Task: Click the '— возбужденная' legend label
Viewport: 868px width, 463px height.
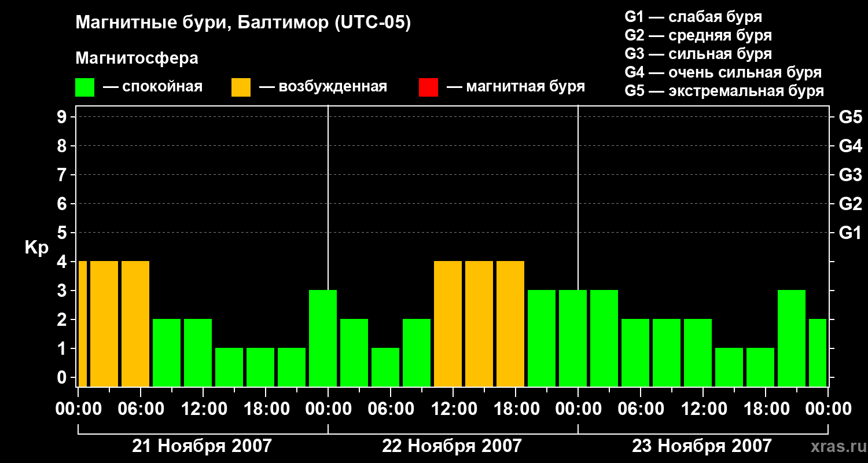Action: click(323, 87)
